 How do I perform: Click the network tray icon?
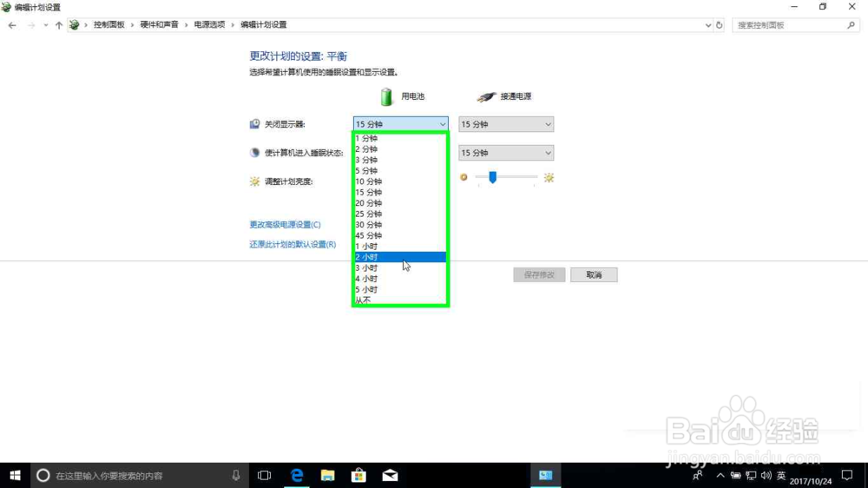pos(751,475)
